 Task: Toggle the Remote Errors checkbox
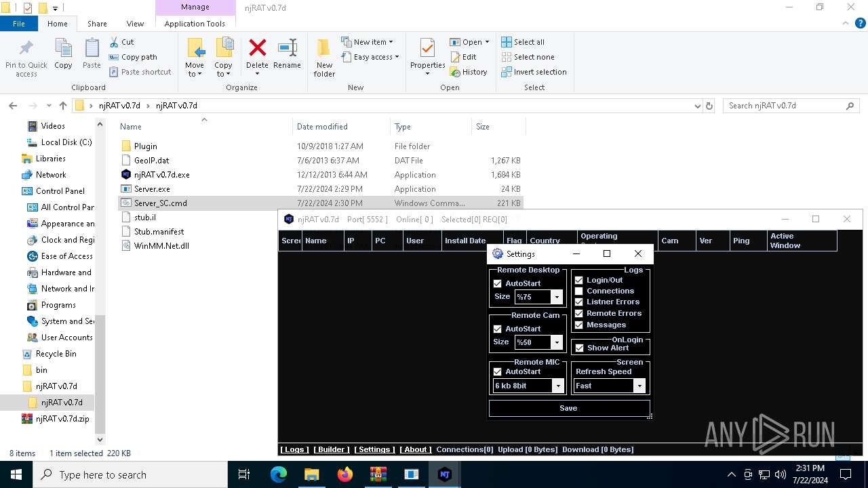pyautogui.click(x=578, y=314)
